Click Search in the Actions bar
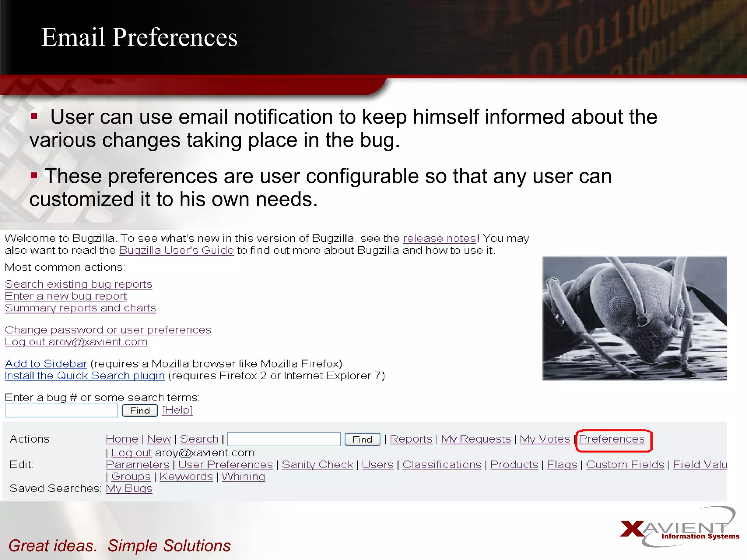 point(199,439)
